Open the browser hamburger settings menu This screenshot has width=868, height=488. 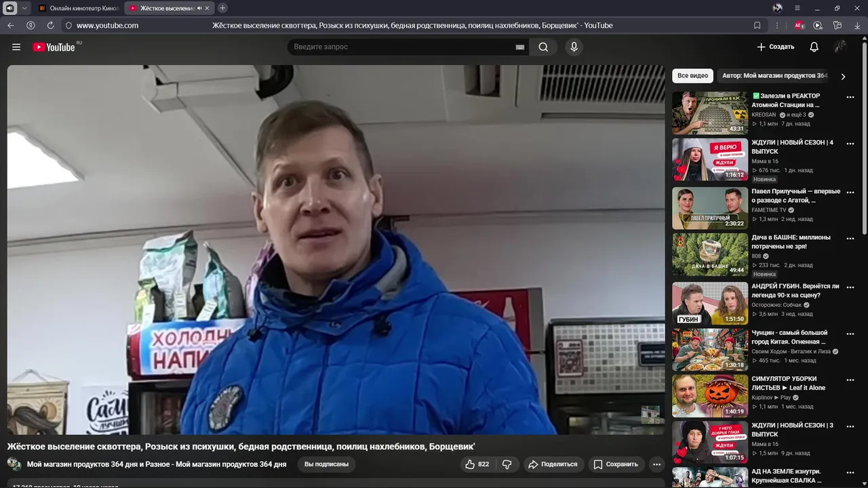coord(797,8)
